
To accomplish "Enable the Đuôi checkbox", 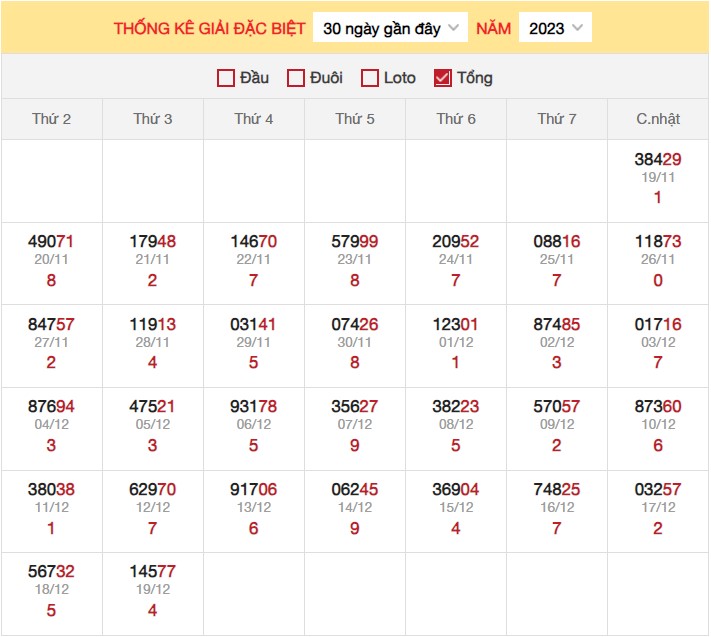I will coord(296,78).
